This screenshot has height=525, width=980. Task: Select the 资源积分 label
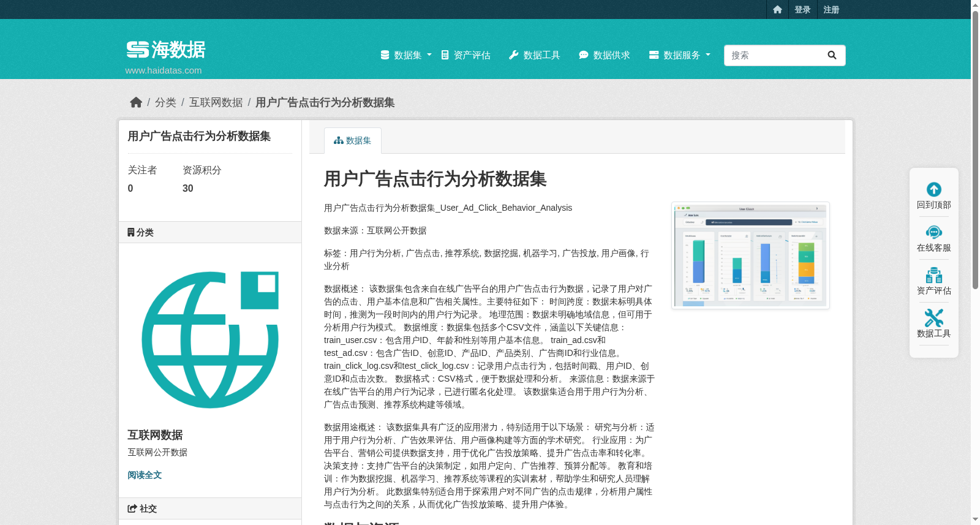point(202,170)
